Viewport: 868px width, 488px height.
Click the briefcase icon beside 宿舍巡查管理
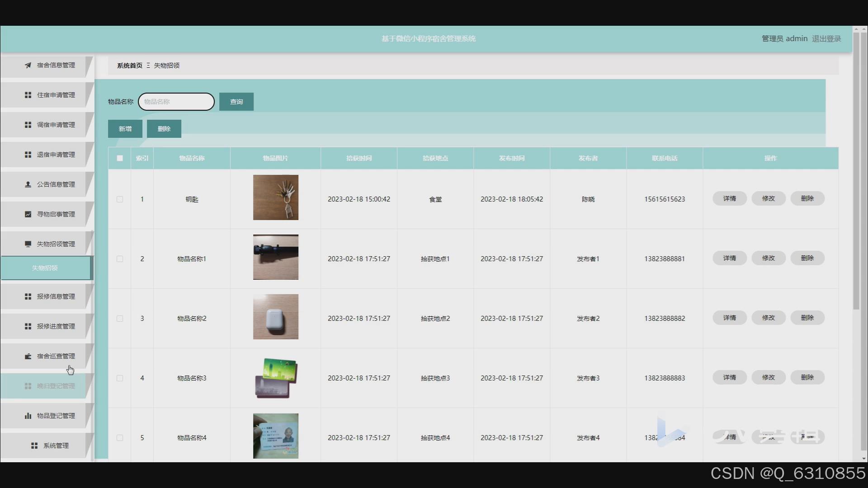(28, 356)
